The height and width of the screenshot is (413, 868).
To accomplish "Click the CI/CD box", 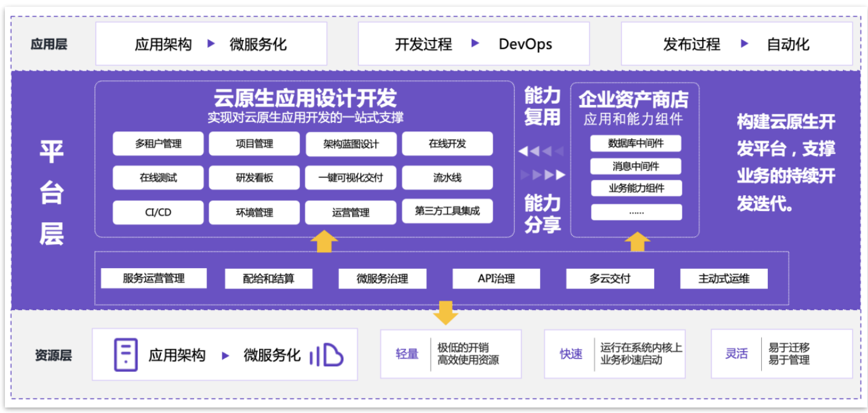I will click(x=158, y=212).
